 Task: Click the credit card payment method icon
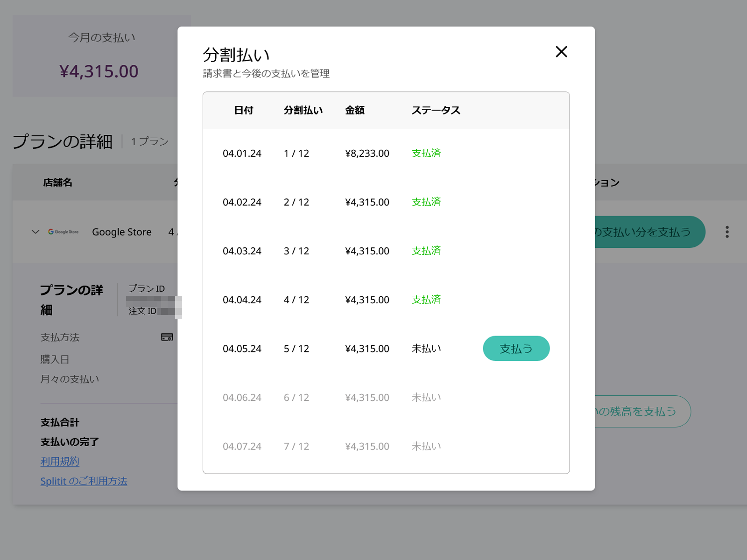pos(167,337)
